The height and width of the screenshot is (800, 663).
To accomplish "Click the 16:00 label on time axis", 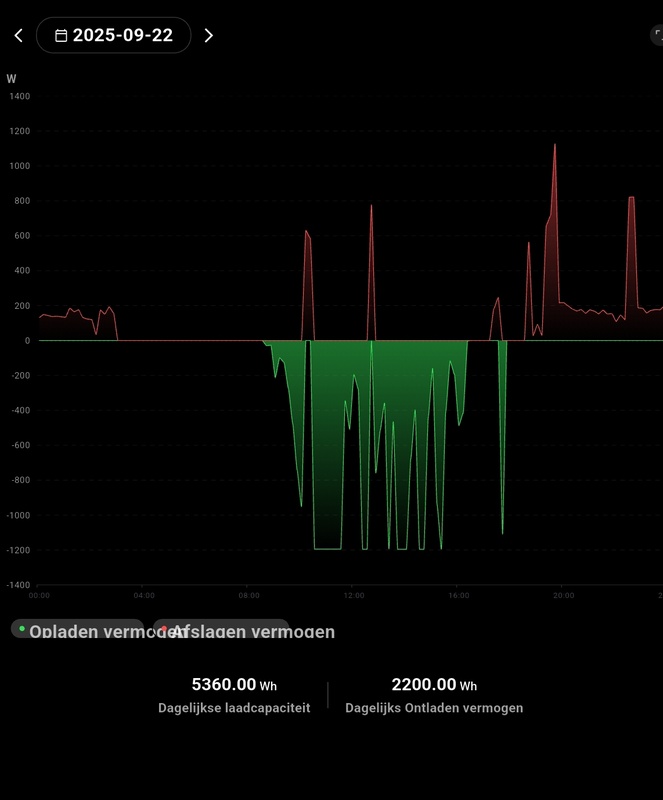I will pyautogui.click(x=459, y=595).
